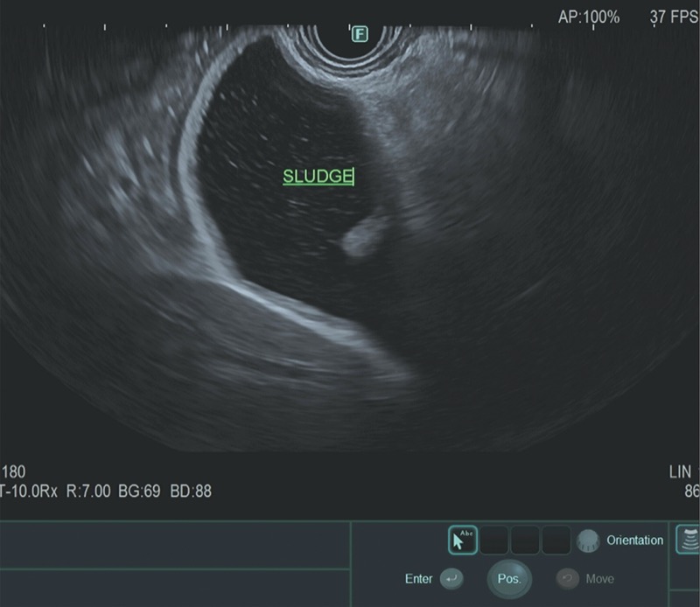Screen dimensions: 700x607
Task: Click the Move text label
Action: [599, 579]
